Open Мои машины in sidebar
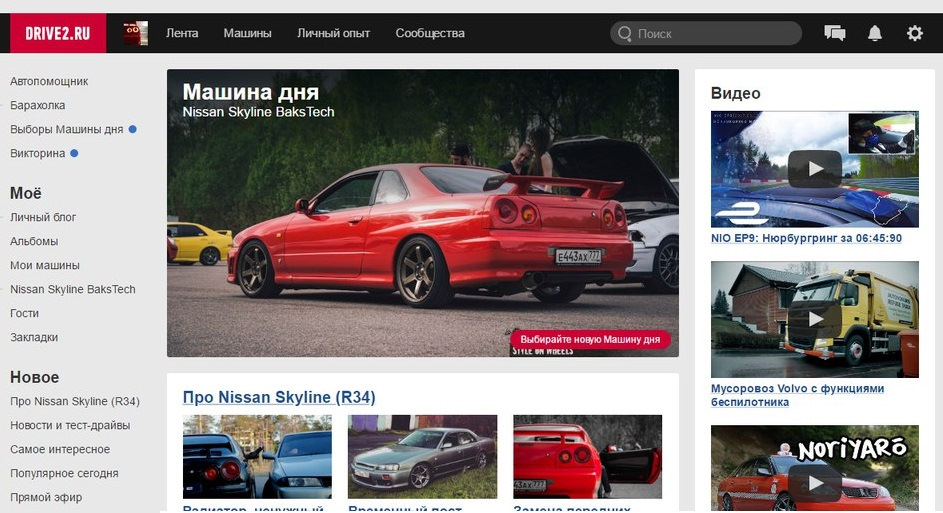 [x=45, y=265]
